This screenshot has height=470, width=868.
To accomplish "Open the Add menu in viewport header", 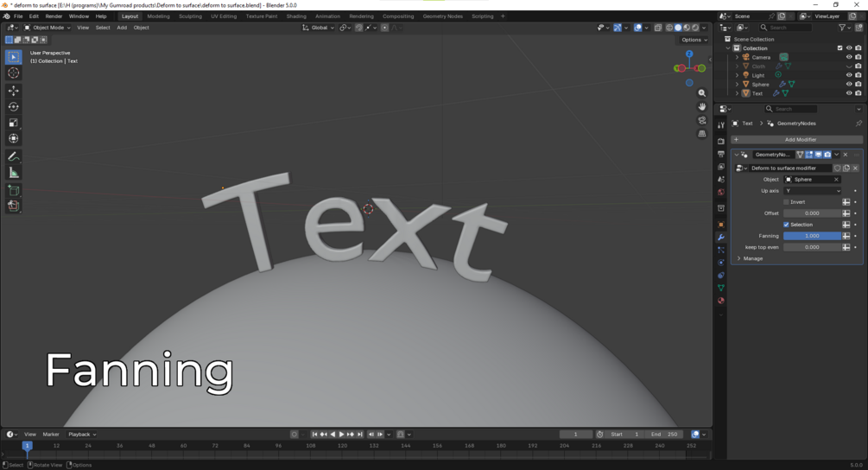I will [122, 28].
